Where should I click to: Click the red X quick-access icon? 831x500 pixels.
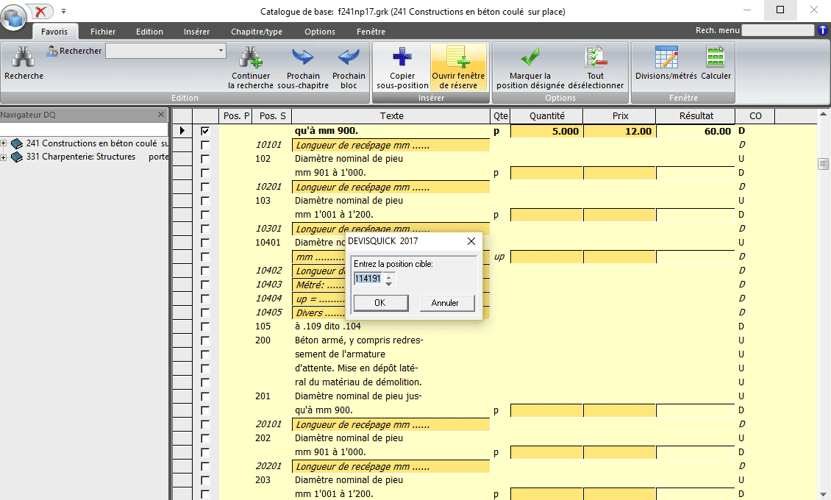tap(40, 11)
